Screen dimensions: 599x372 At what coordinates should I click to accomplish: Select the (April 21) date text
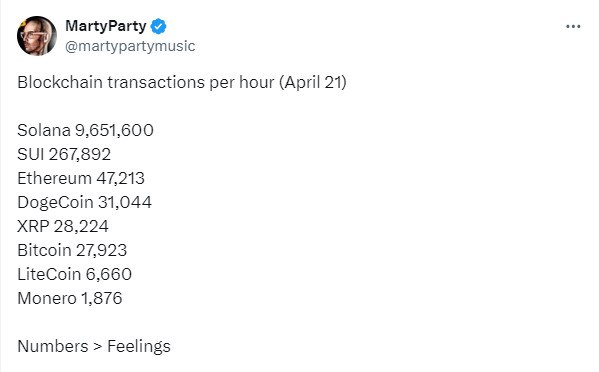coord(313,82)
